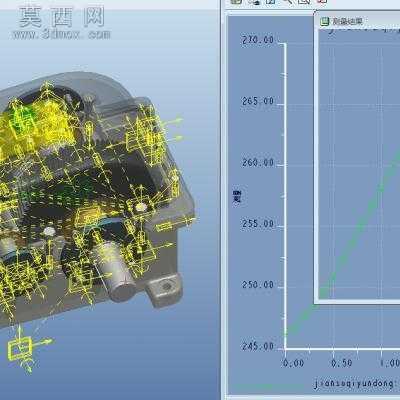
Task: Click the 1.00 x-axis label
Action: point(390,363)
